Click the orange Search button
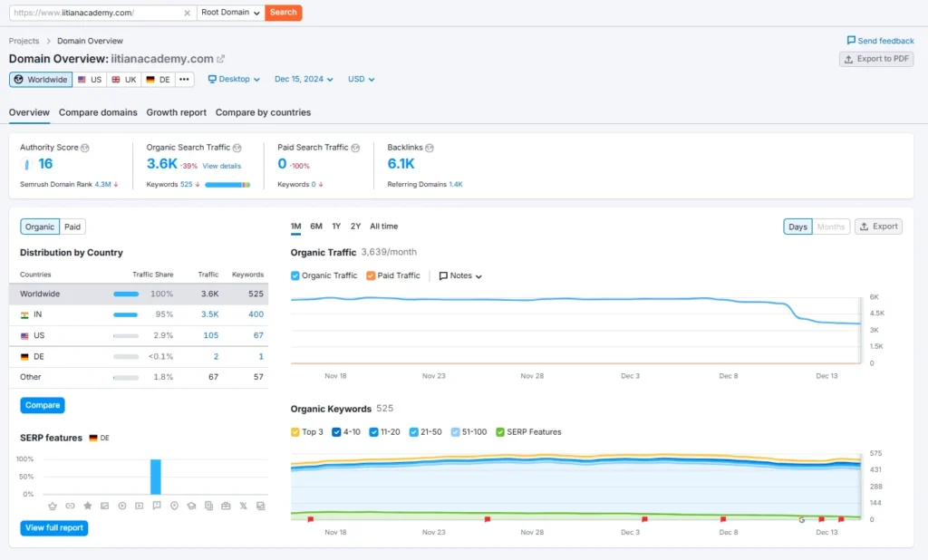Screen dimensions: 928x560 pos(284,13)
